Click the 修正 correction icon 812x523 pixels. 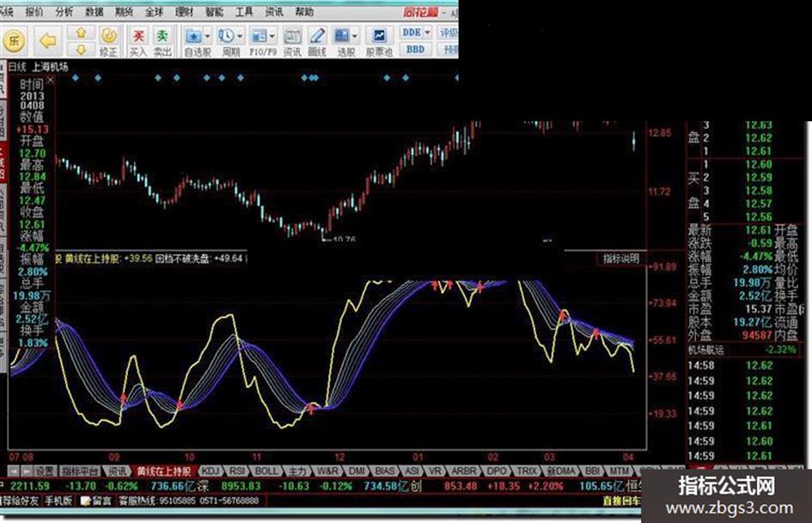coord(109,41)
